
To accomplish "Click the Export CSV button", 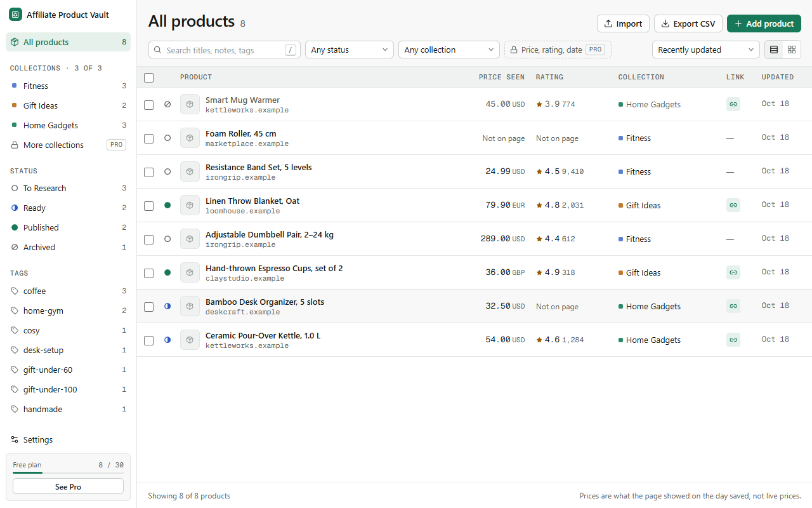I will pyautogui.click(x=688, y=23).
